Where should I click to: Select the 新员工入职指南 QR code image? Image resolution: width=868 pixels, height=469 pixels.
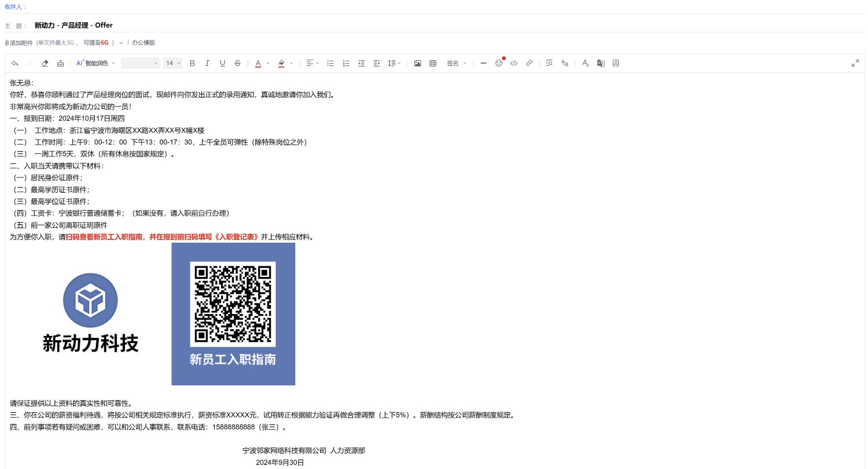pyautogui.click(x=233, y=314)
